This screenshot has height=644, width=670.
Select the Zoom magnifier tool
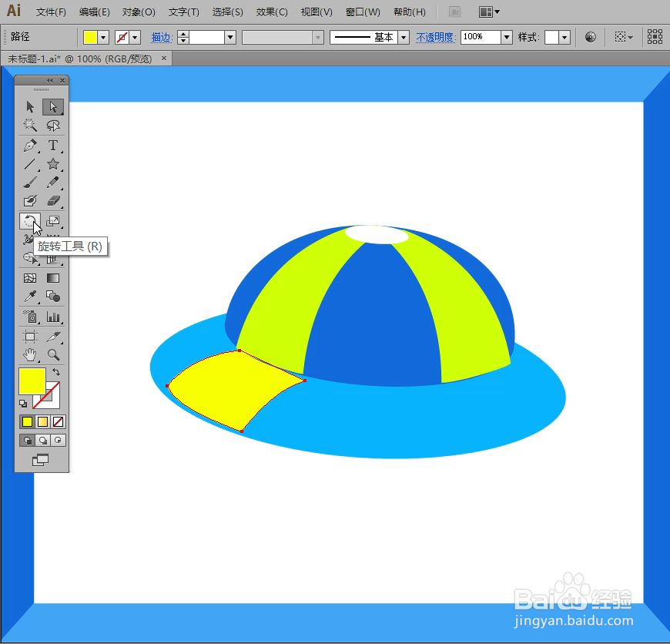click(x=53, y=354)
